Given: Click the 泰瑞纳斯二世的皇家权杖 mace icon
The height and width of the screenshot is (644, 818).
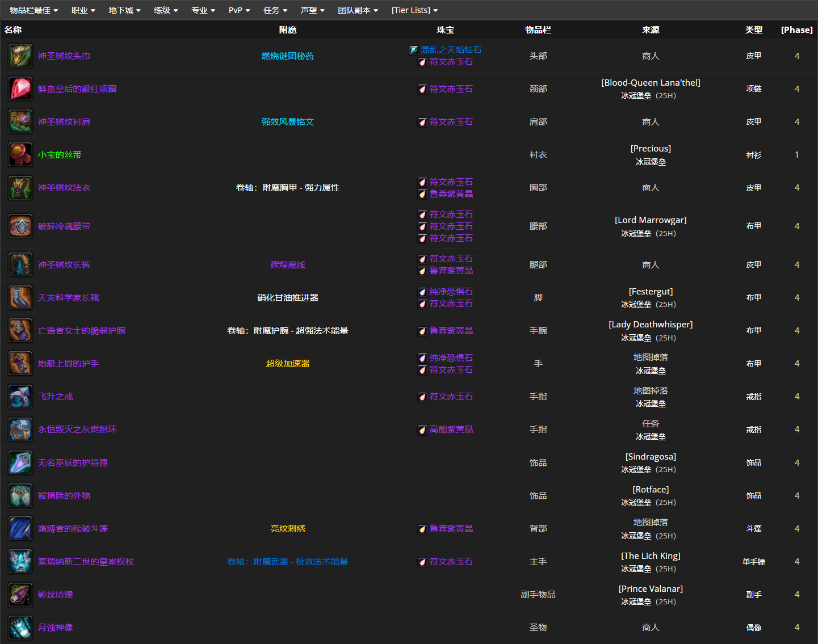Looking at the screenshot, I should pyautogui.click(x=20, y=561).
